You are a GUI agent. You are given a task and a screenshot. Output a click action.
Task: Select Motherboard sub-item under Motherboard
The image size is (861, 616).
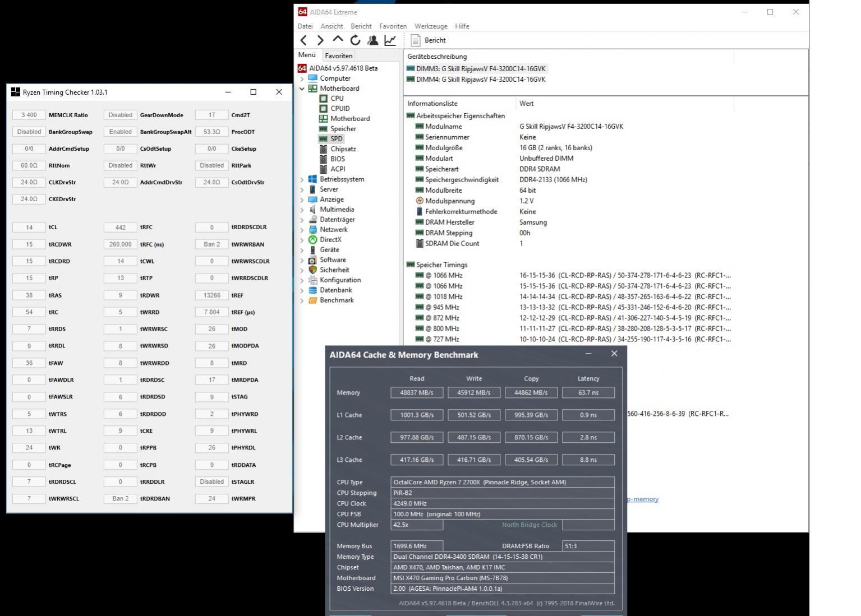tap(350, 119)
